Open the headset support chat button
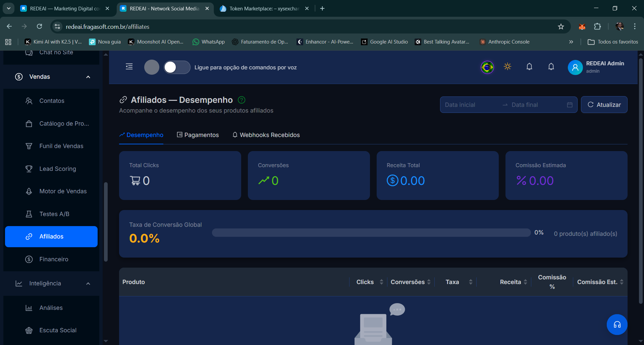The image size is (644, 345). click(x=617, y=325)
